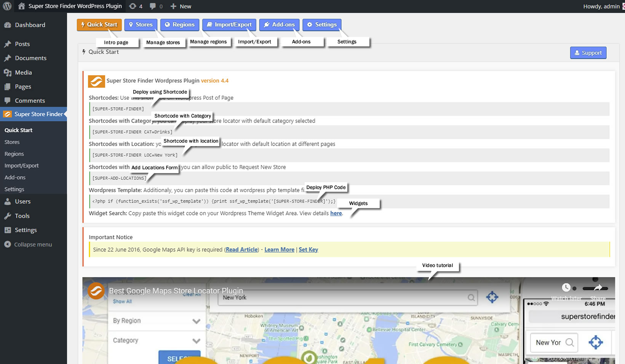Image resolution: width=625 pixels, height=364 pixels.
Task: Click the Comments speech bubble icon
Action: 8,101
